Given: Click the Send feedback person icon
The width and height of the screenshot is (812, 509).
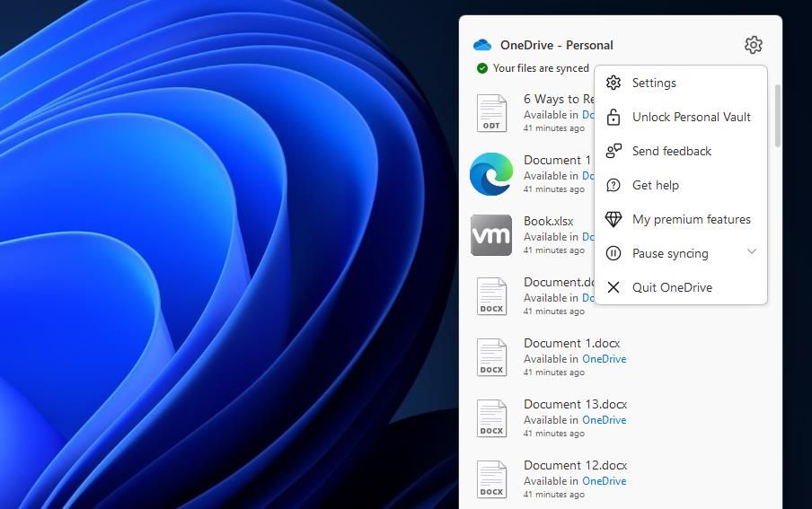Looking at the screenshot, I should [613, 151].
